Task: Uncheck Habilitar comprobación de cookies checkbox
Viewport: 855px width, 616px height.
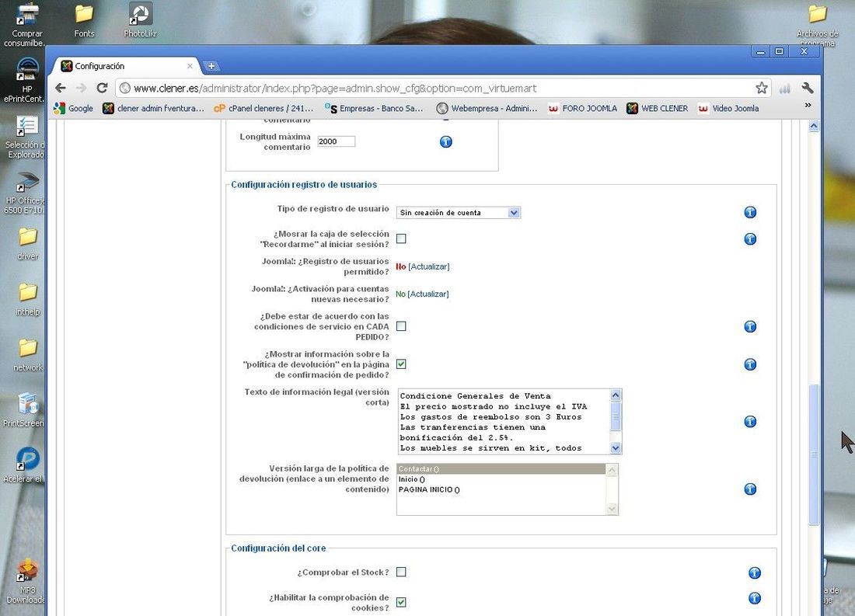Action: click(401, 602)
